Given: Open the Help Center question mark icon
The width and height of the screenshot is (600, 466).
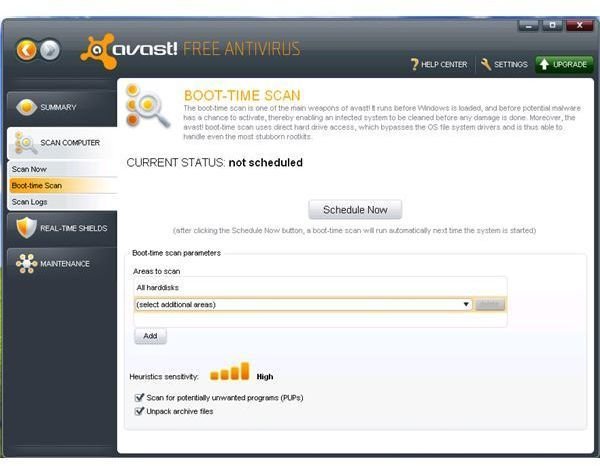Looking at the screenshot, I should 414,64.
